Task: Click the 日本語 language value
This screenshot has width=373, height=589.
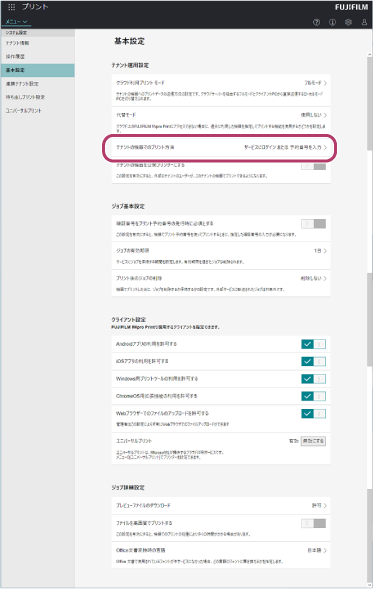Action: pyautogui.click(x=314, y=550)
